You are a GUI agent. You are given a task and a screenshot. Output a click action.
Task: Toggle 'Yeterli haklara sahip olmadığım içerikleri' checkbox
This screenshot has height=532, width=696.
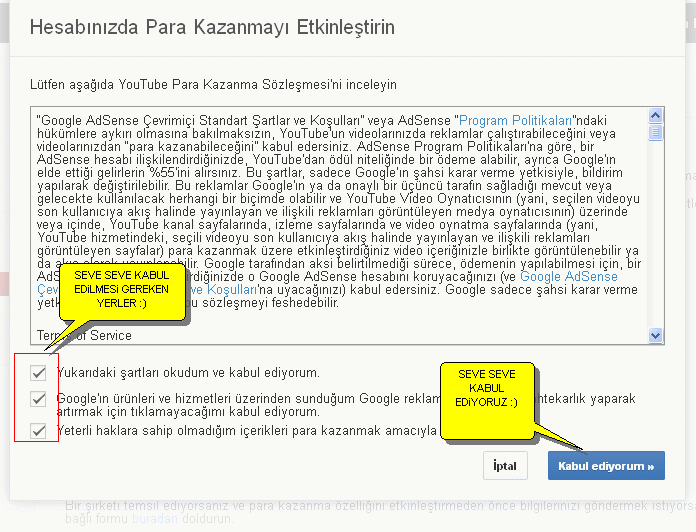38,431
